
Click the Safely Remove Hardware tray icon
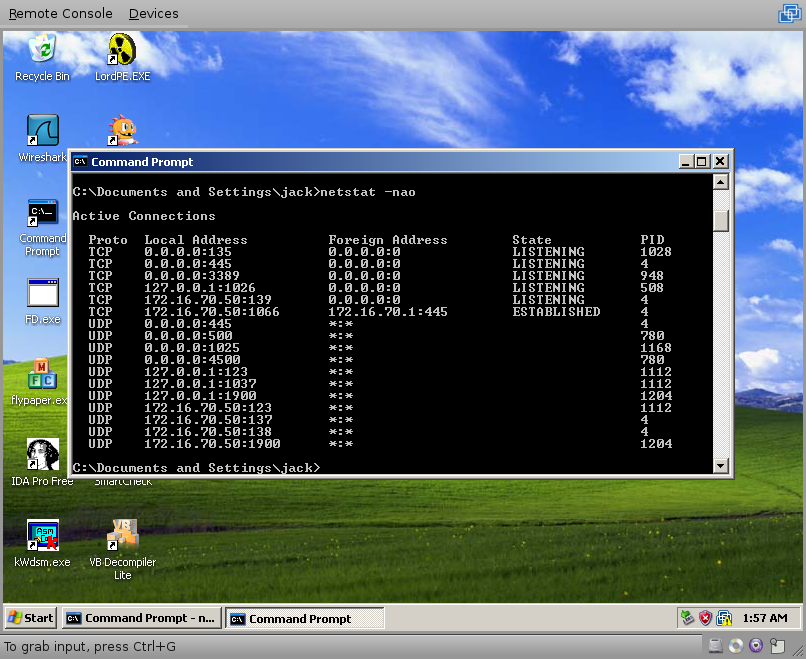pyautogui.click(x=688, y=617)
